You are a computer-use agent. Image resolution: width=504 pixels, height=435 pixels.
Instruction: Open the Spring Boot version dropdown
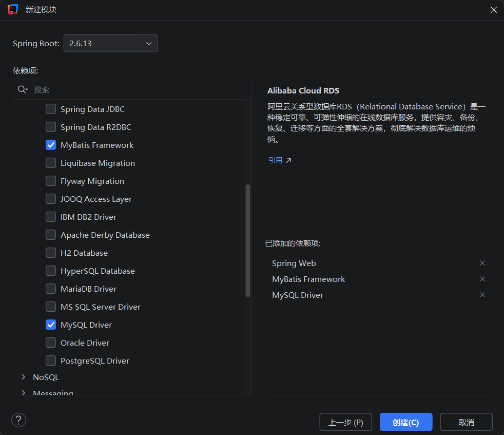110,43
